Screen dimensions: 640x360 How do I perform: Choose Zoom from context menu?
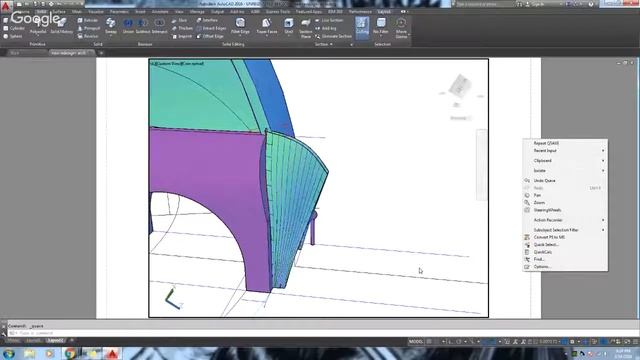[565, 202]
